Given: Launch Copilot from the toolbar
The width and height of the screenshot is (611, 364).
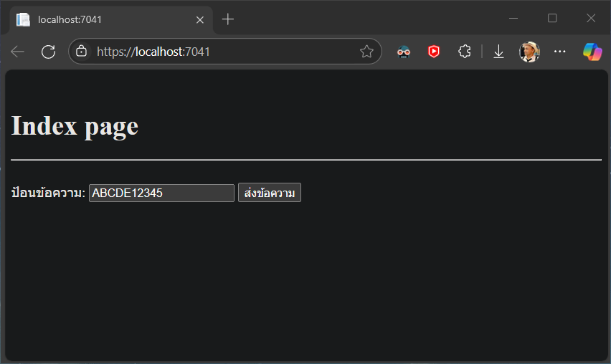Looking at the screenshot, I should pyautogui.click(x=592, y=52).
